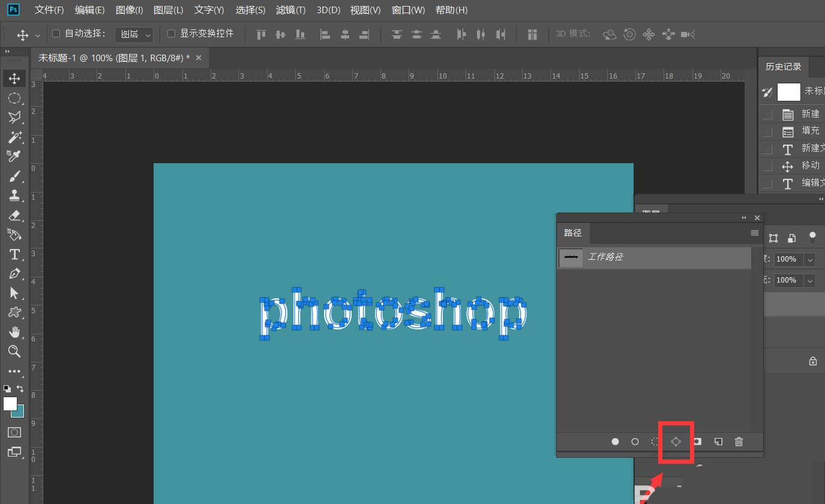Open the fill 100% dropdown arrow
The width and height of the screenshot is (825, 504).
pos(811,281)
